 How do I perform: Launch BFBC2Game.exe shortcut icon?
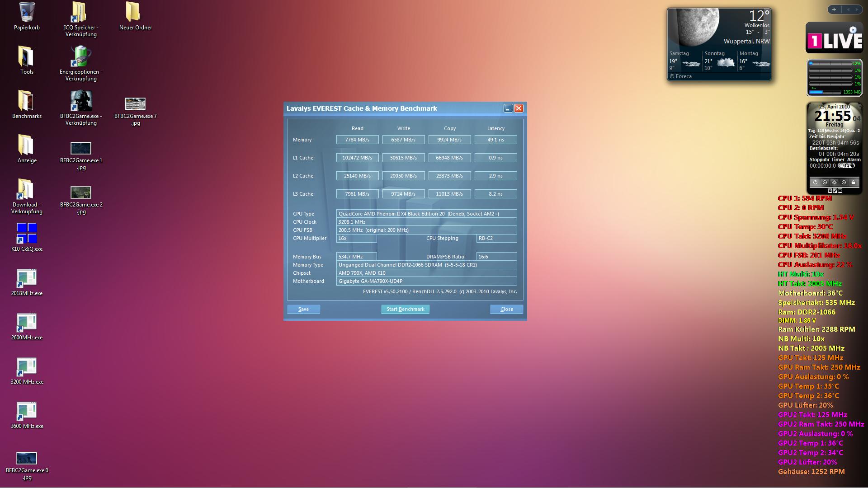(x=81, y=101)
